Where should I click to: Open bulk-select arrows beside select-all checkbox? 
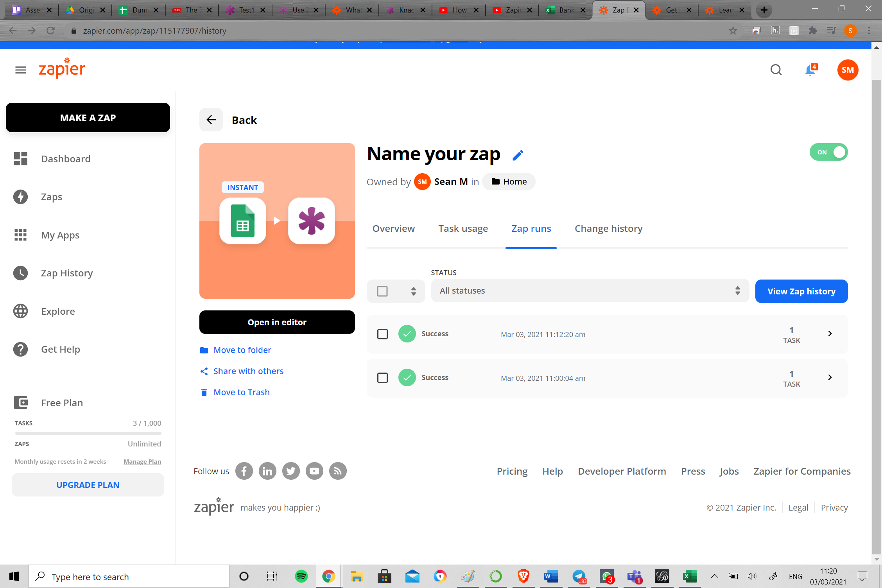point(413,291)
